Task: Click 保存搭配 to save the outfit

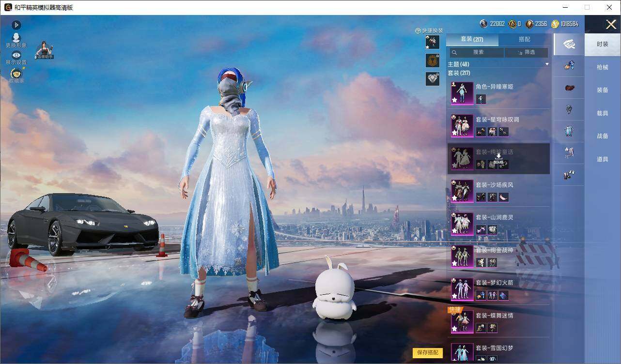Action: [428, 352]
